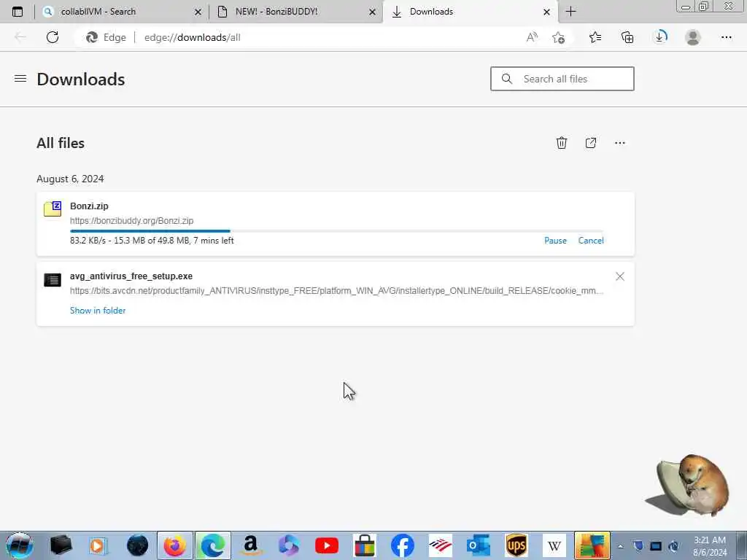Refresh the downloads page
This screenshot has width=747, height=560.
[x=53, y=37]
